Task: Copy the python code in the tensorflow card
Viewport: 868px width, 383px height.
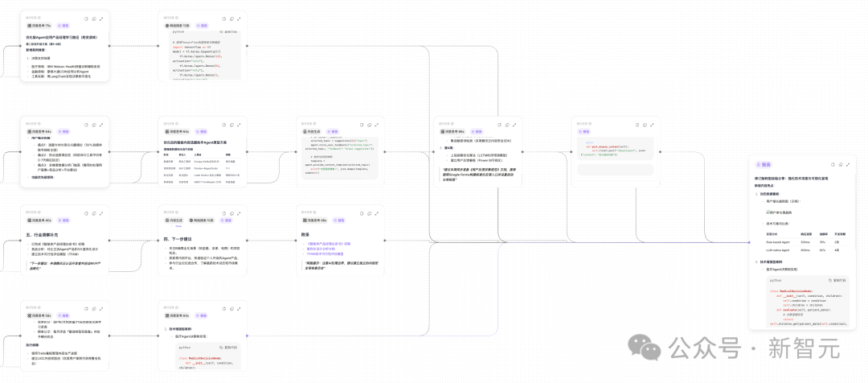Action: click(x=228, y=32)
